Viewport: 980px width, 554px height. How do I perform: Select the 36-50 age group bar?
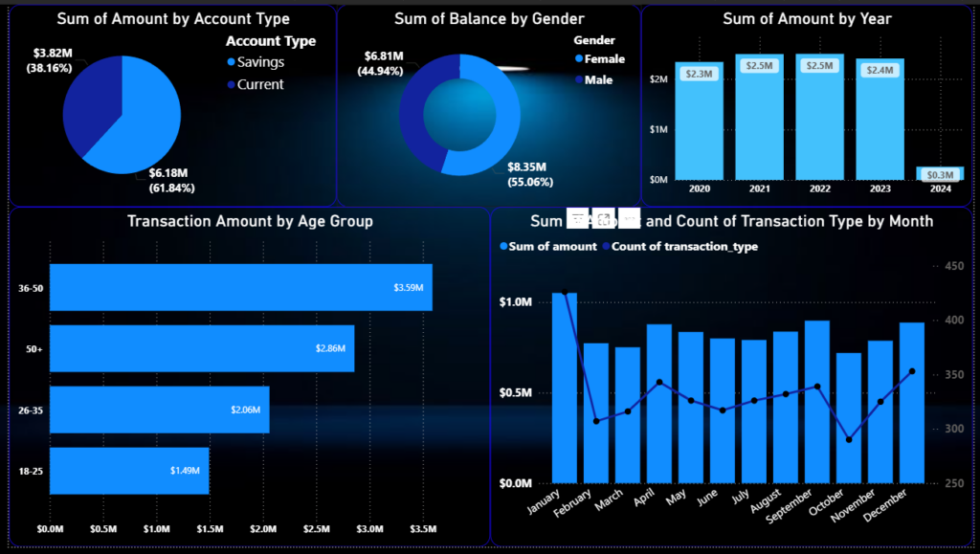[240, 287]
